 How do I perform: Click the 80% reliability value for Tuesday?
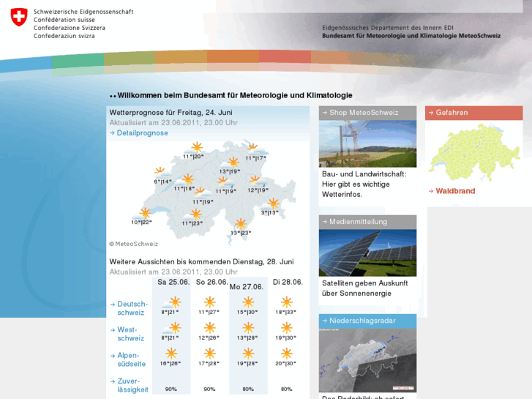click(286, 389)
